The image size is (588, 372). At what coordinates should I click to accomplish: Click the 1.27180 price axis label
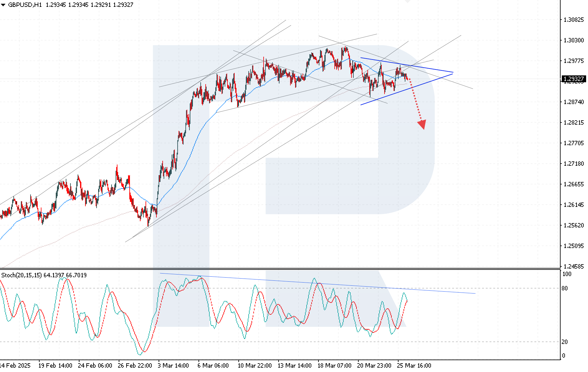tap(573, 164)
